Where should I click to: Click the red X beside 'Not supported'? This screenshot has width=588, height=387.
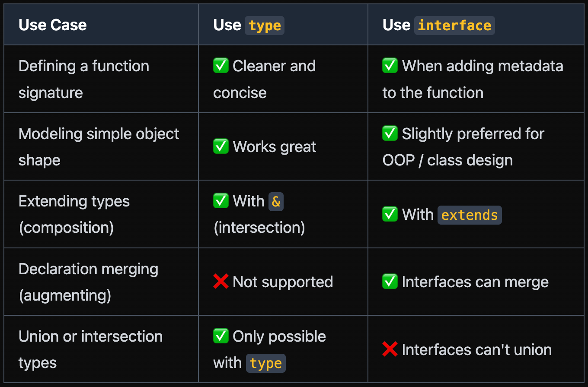point(220,282)
